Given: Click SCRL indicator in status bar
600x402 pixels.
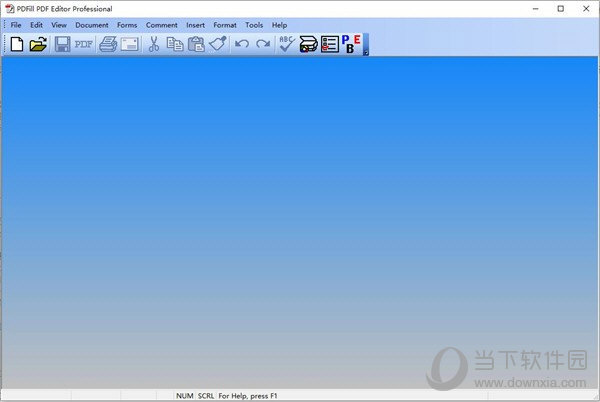Looking at the screenshot, I should (x=206, y=396).
